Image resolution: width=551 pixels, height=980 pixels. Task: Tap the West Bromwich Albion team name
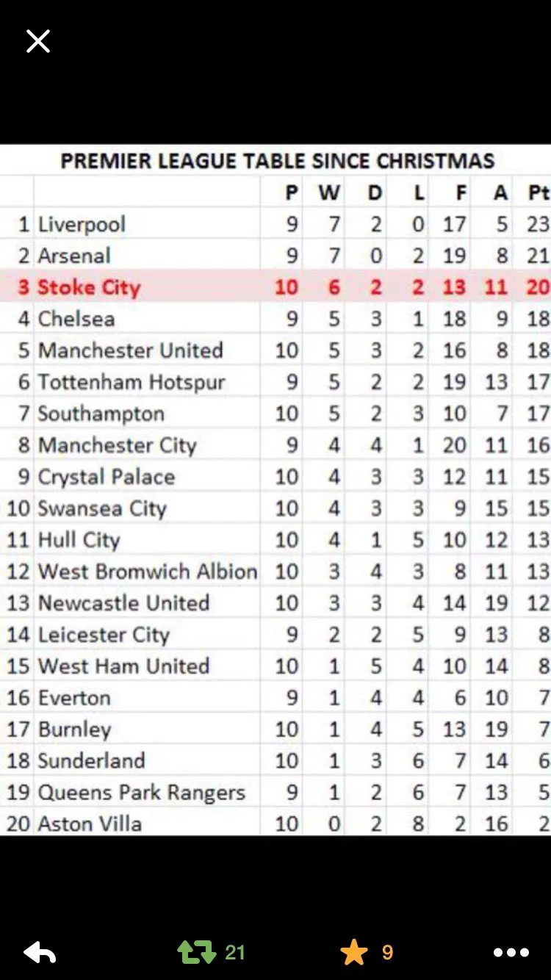(148, 572)
